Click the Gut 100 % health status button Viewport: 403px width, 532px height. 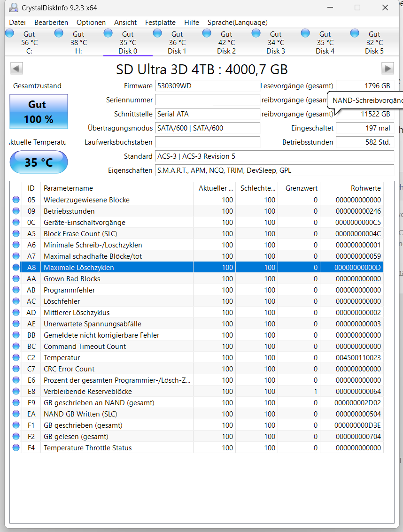(x=39, y=112)
